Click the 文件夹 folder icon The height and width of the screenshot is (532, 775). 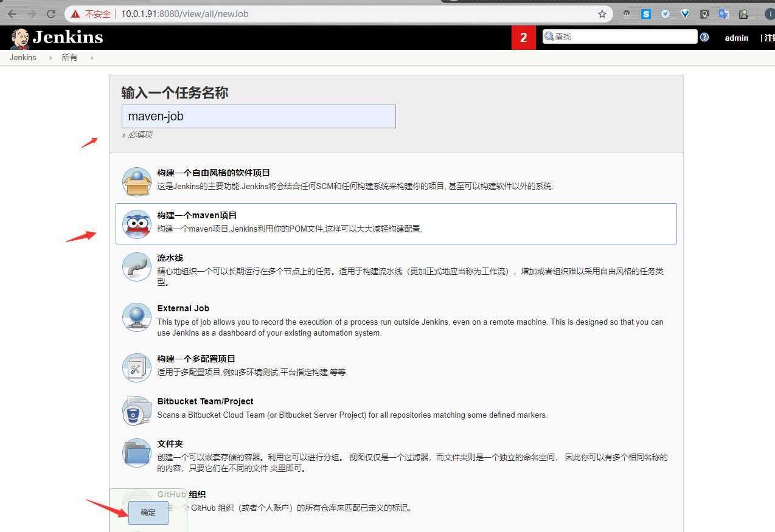(136, 453)
